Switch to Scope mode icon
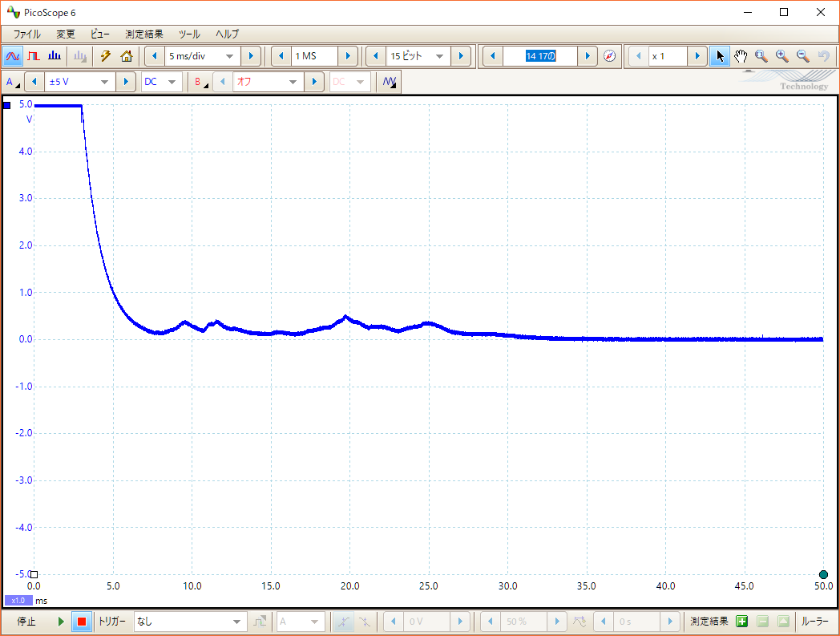Viewport: 840px width, 636px height. pyautogui.click(x=13, y=56)
